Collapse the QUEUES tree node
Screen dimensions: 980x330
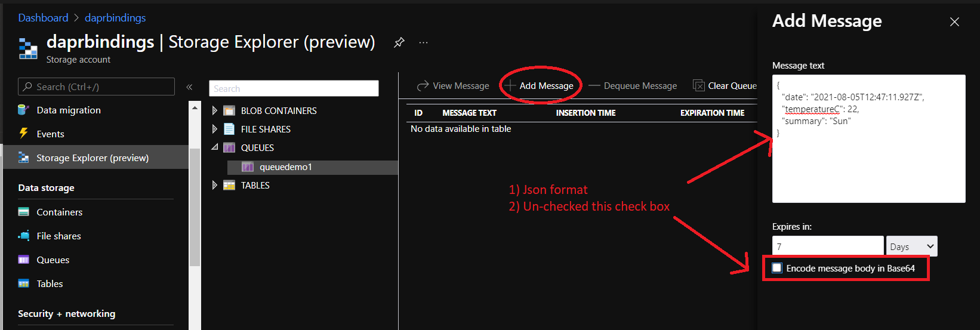pyautogui.click(x=215, y=147)
